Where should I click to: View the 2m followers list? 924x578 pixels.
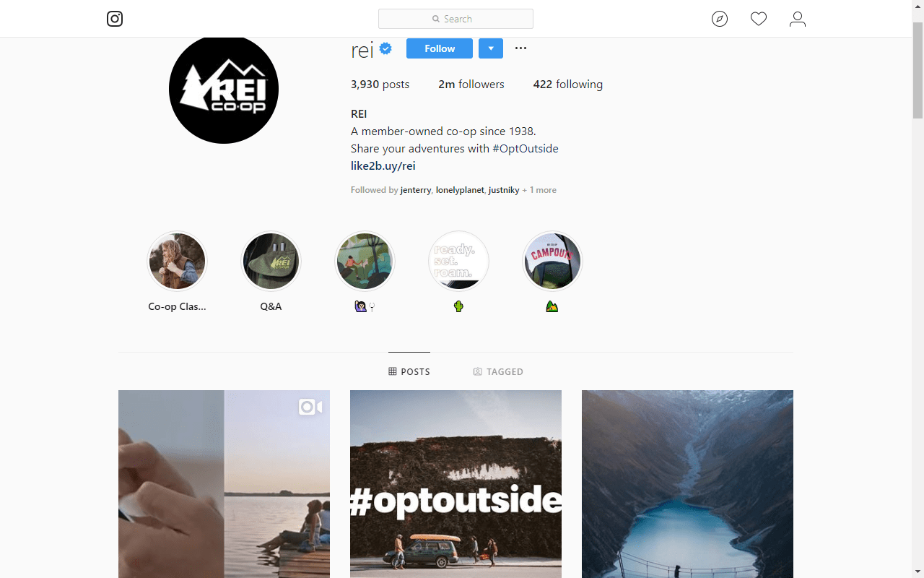471,85
